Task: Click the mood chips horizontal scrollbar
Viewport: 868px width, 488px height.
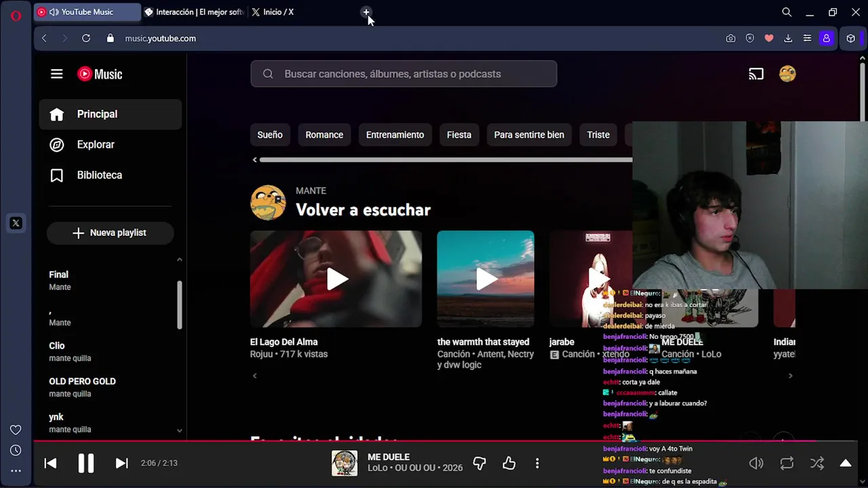Action: pyautogui.click(x=445, y=160)
